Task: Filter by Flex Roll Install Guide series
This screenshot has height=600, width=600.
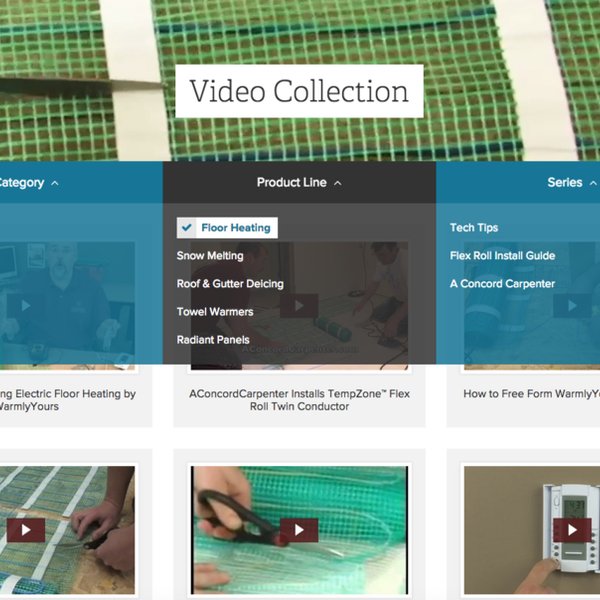Action: tap(502, 256)
